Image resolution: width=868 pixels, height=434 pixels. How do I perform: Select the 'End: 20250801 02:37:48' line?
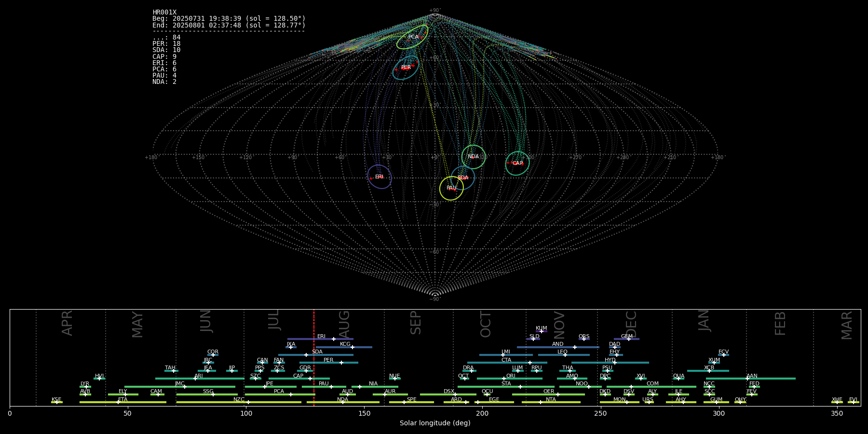229,25
